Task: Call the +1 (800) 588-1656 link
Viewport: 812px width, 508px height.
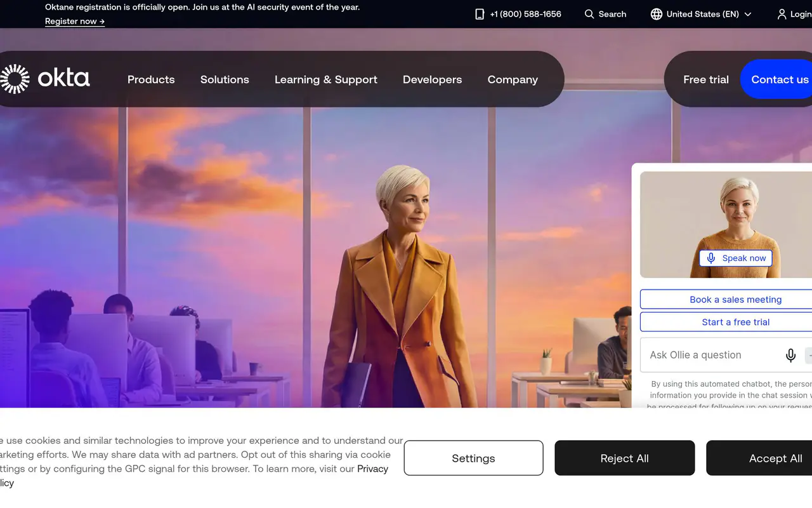Action: pos(525,14)
